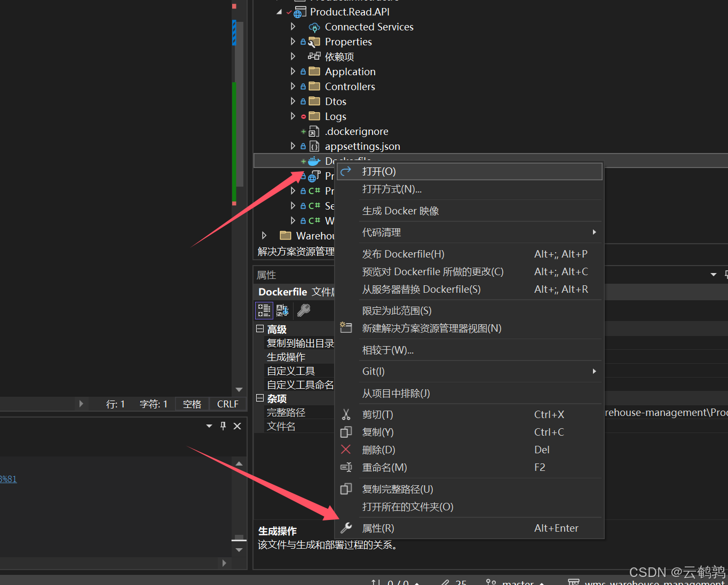This screenshot has width=728, height=585.
Task: Click the red delete icon beside 删除
Action: click(346, 450)
